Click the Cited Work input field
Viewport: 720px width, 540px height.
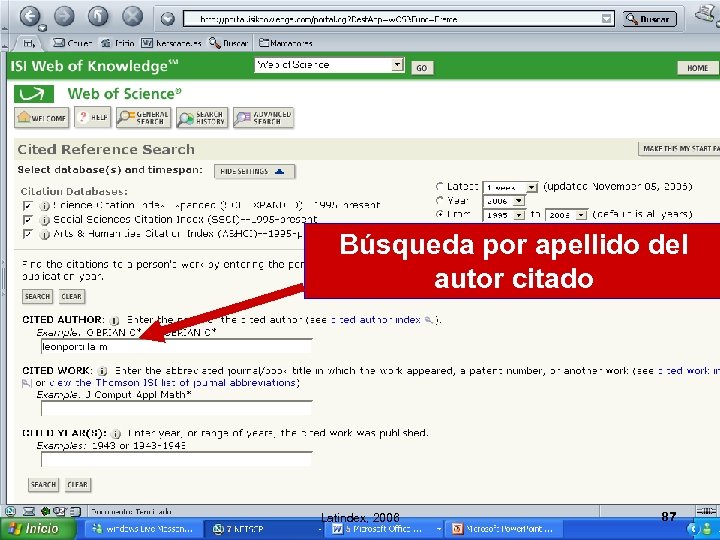click(176, 408)
